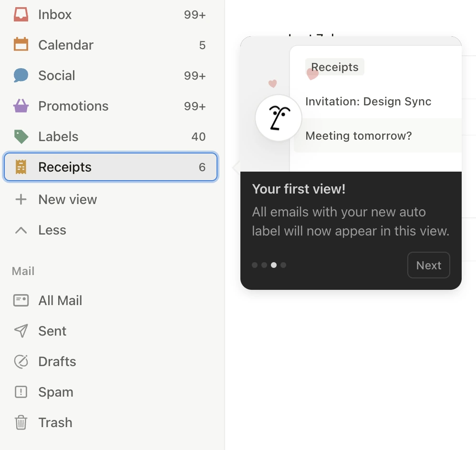The height and width of the screenshot is (450, 476).
Task: Add a New view with plus
Action: 21,199
